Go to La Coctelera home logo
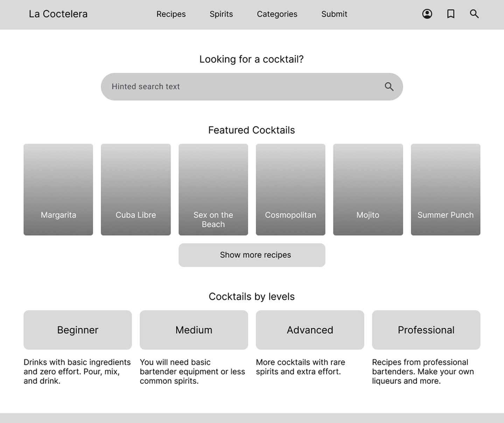 tap(58, 14)
